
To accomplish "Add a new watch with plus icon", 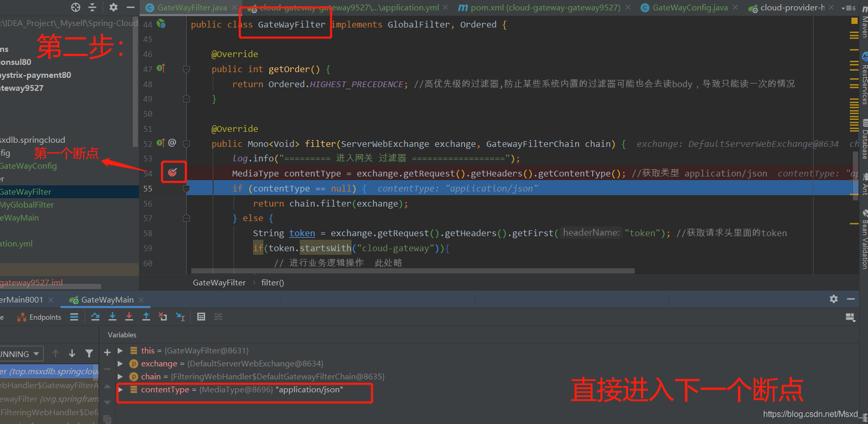I will coord(107,352).
